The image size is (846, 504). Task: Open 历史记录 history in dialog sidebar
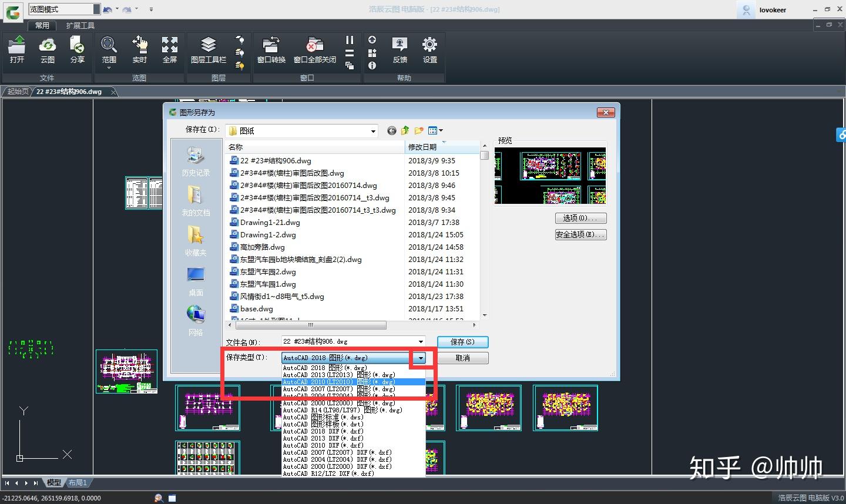(196, 162)
